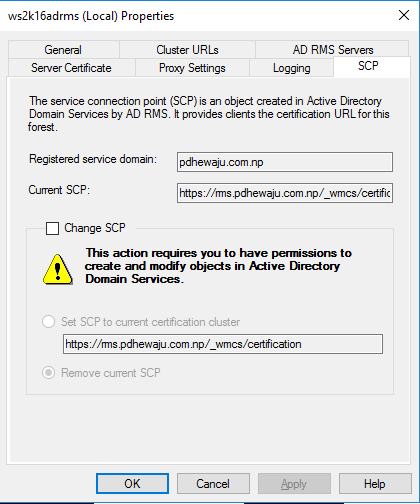
Task: Click the certification cluster URL field
Action: coord(223,344)
